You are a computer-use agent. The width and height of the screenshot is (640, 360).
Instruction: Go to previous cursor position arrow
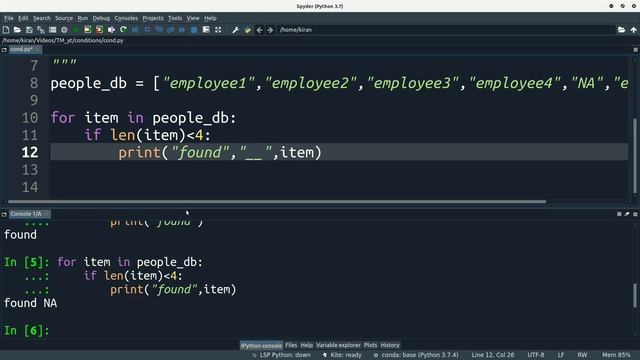point(259,30)
